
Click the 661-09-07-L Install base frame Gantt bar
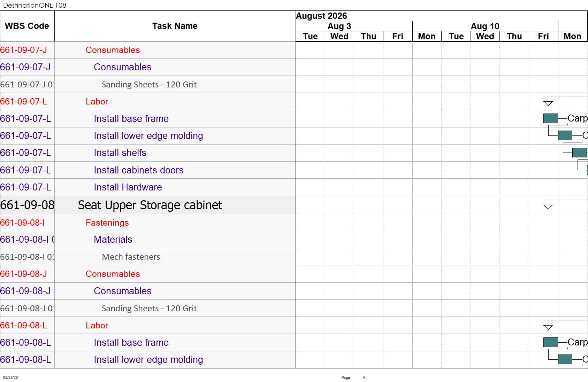pyautogui.click(x=550, y=118)
